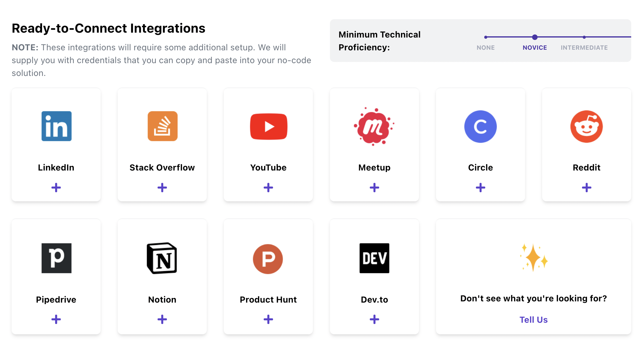Add the YouTube integration with plus

coord(268,188)
